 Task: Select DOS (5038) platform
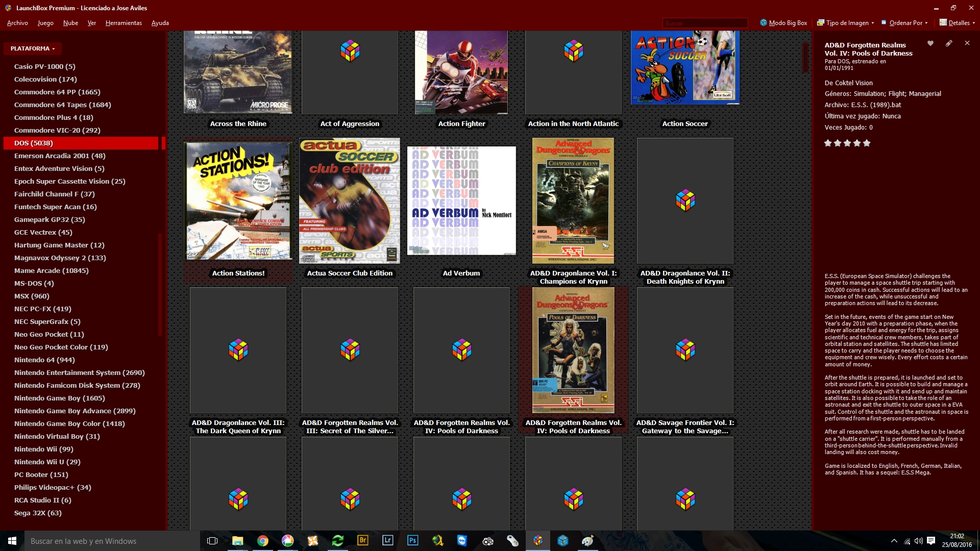tap(81, 143)
